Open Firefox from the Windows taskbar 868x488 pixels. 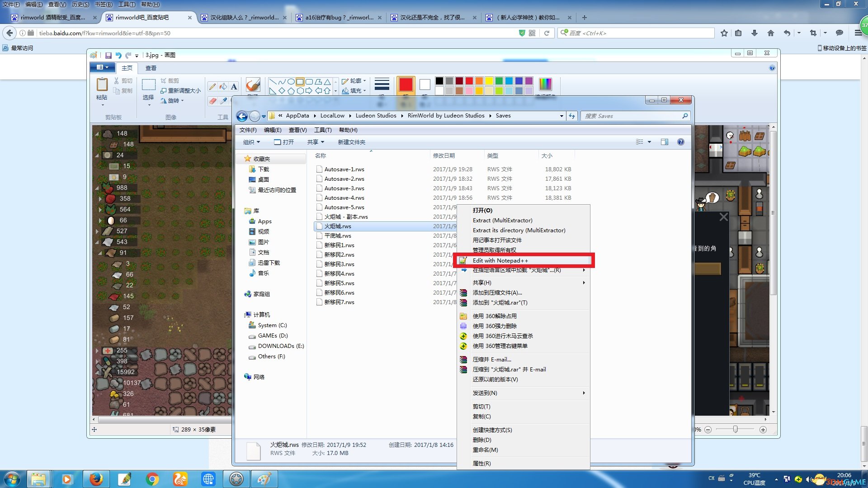click(96, 479)
